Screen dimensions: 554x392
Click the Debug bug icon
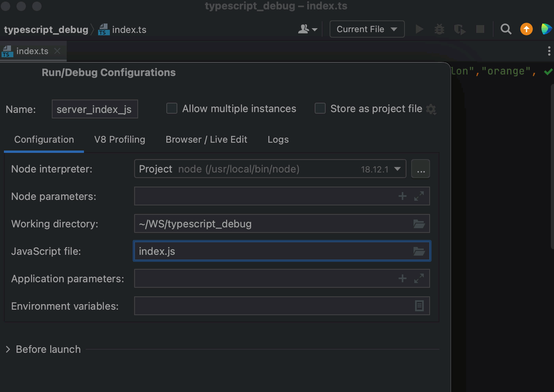point(439,29)
